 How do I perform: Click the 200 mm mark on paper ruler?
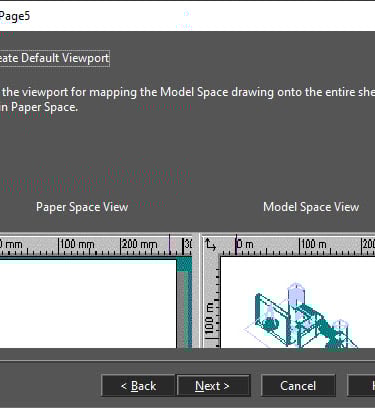[x=139, y=244]
